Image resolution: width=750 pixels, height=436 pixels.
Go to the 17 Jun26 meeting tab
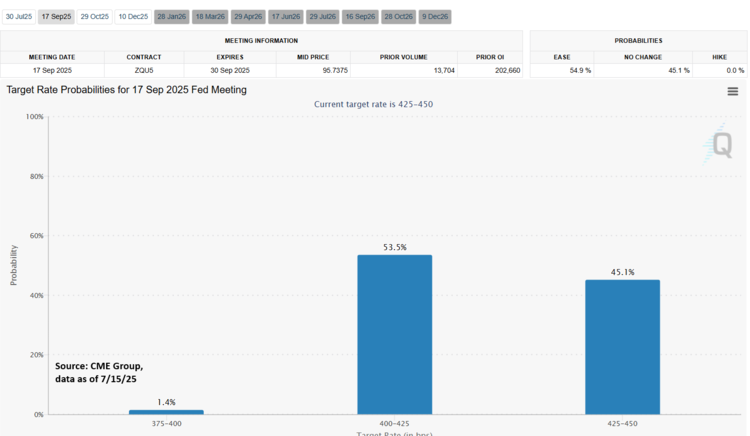286,17
